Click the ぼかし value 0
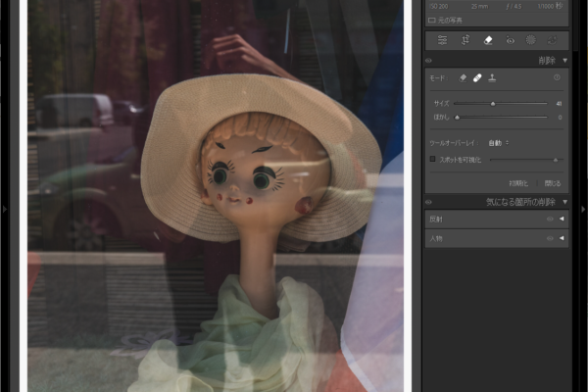Viewport: 588px width, 392px height. pyautogui.click(x=560, y=118)
